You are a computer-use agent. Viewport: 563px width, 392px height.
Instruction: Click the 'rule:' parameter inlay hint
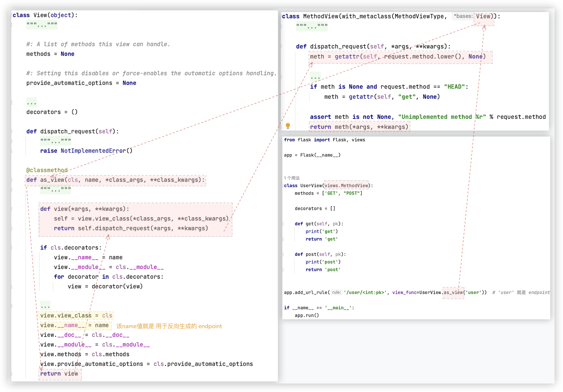pyautogui.click(x=336, y=292)
